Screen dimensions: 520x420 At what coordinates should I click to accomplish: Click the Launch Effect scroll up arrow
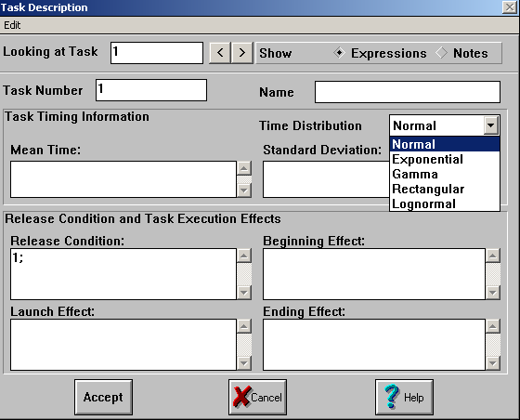pyautogui.click(x=244, y=326)
